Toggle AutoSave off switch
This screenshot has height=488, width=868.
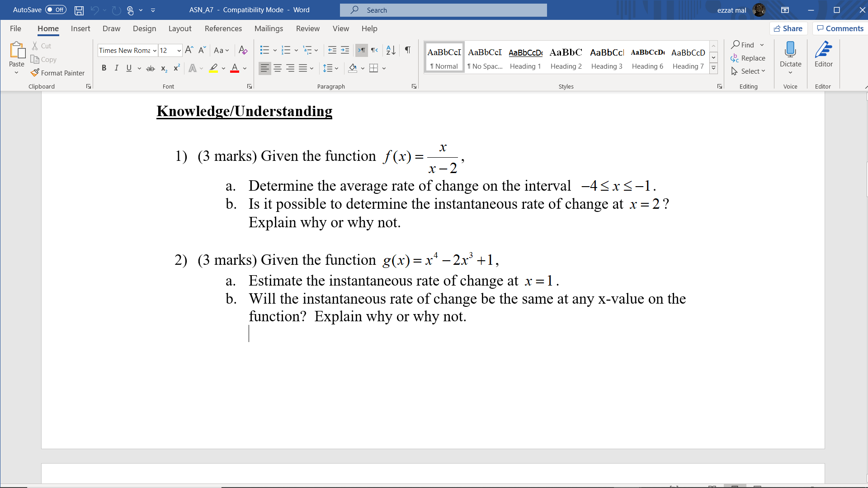(x=57, y=9)
